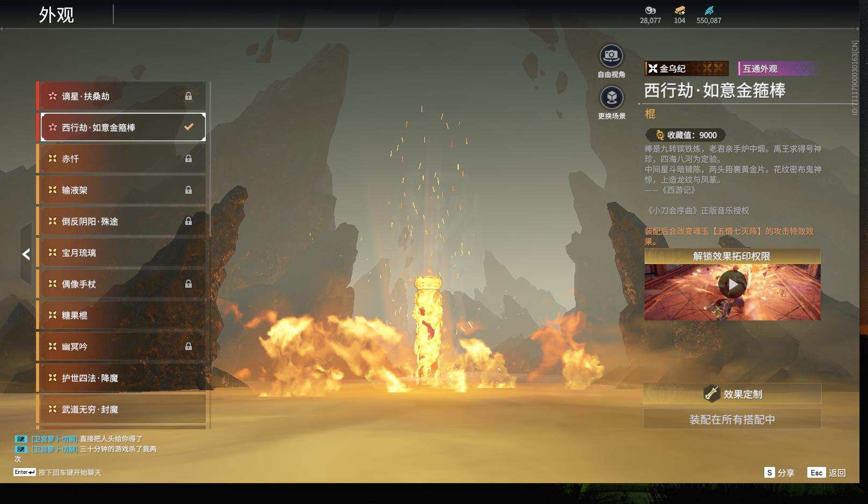Click the gold bar currency icon
This screenshot has height=504, width=868.
coord(679,10)
